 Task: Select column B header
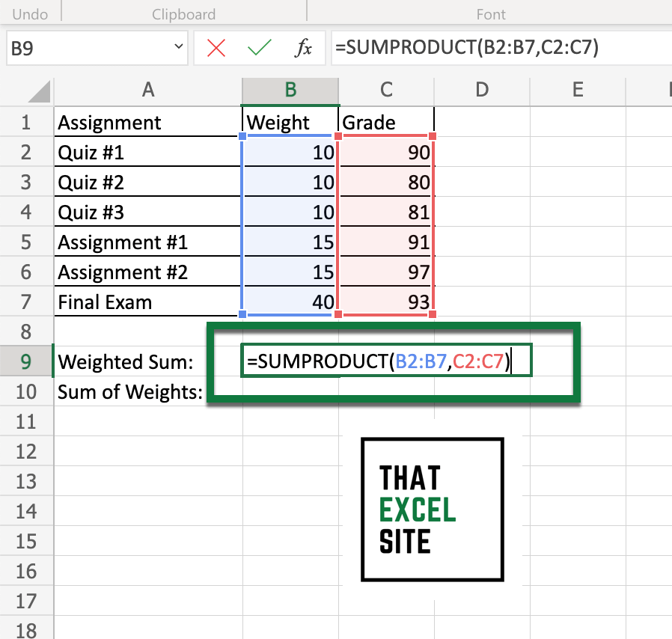[290, 90]
